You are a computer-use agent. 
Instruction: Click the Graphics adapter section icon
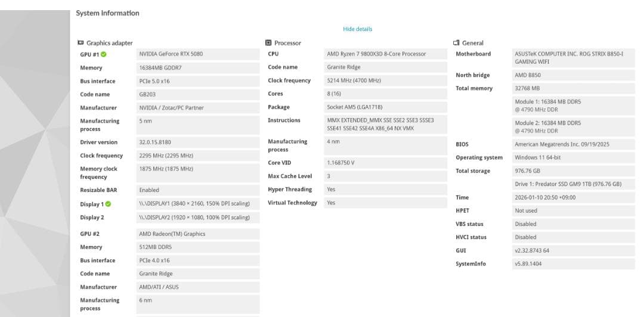80,43
